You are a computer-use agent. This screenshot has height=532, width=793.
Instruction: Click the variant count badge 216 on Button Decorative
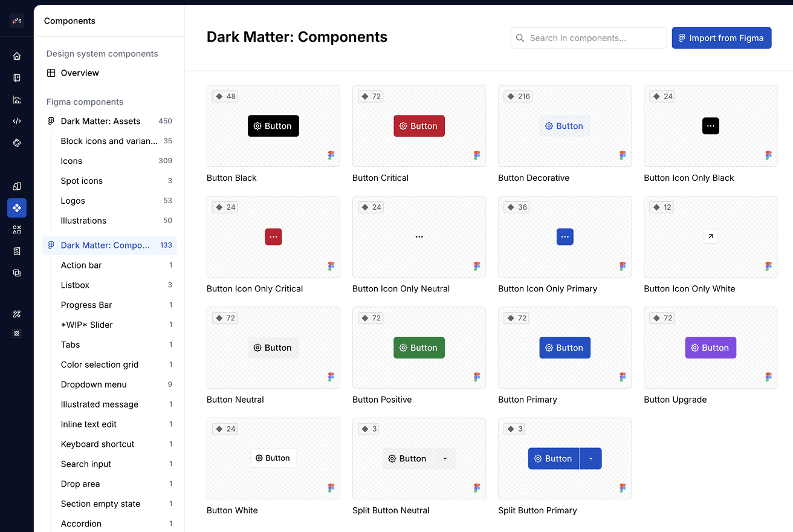[518, 96]
